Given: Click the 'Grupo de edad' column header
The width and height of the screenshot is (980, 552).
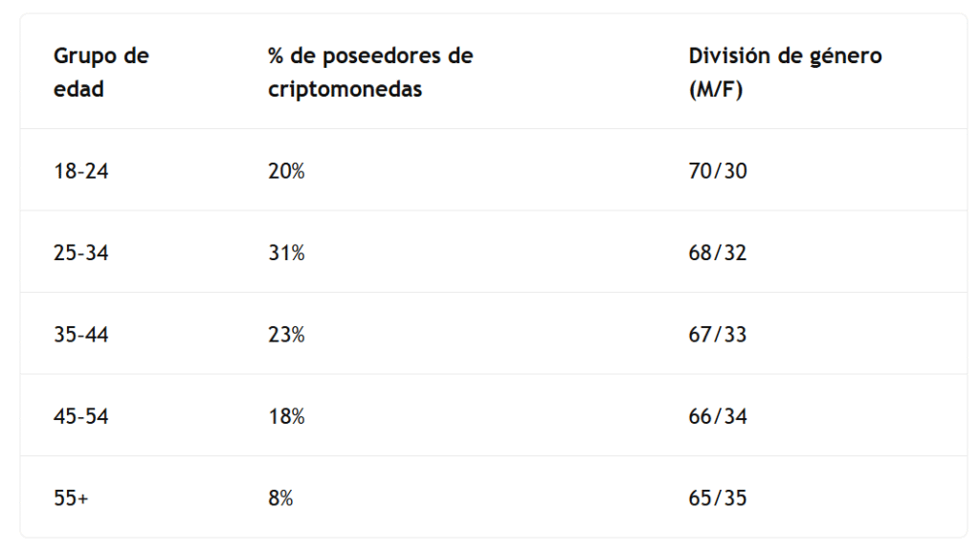Looking at the screenshot, I should [100, 73].
